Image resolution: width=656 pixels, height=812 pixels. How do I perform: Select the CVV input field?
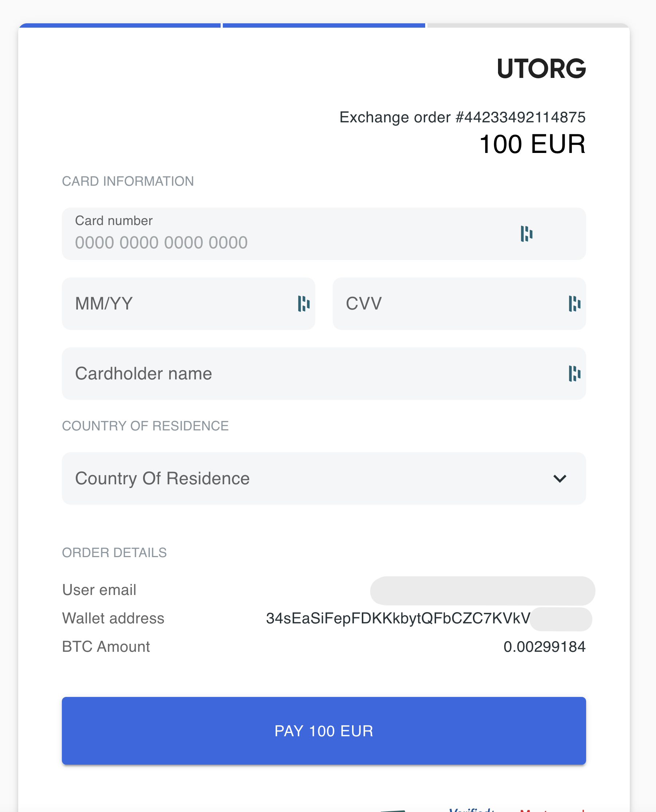click(x=446, y=304)
